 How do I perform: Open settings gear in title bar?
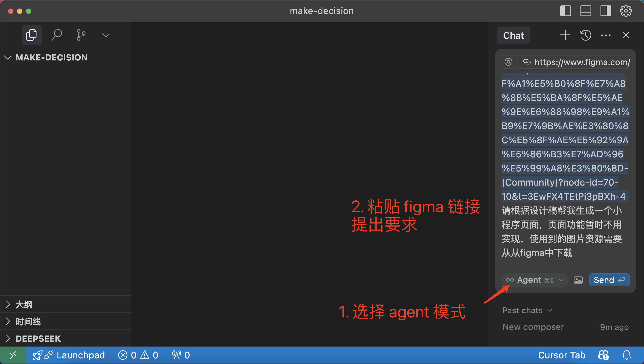(x=626, y=11)
